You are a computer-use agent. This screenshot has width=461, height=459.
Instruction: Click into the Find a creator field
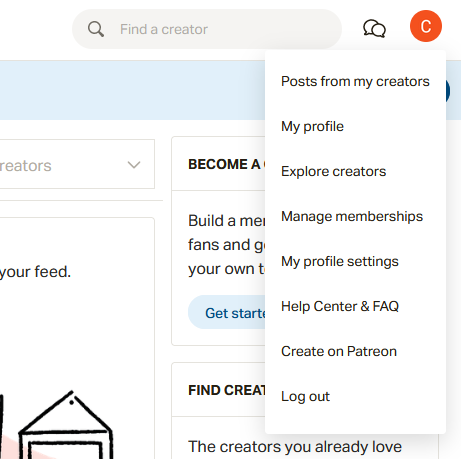207,29
